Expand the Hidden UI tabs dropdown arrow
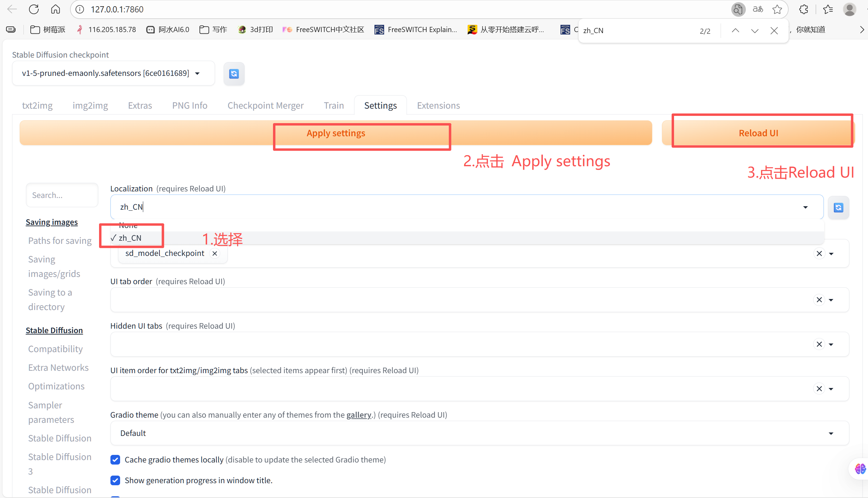Screen dimensions: 868x498 [x=831, y=345]
